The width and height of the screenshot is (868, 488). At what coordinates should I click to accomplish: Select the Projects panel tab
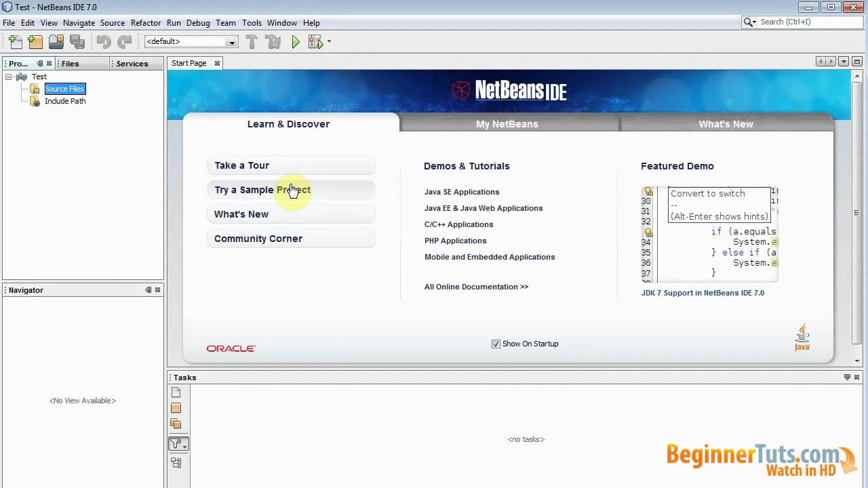[18, 64]
